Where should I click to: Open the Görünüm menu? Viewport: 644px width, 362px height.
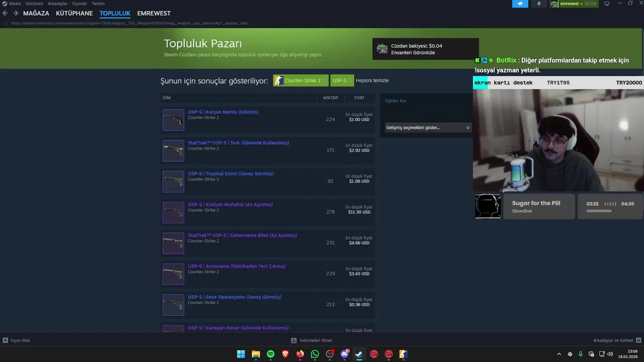pos(34,4)
